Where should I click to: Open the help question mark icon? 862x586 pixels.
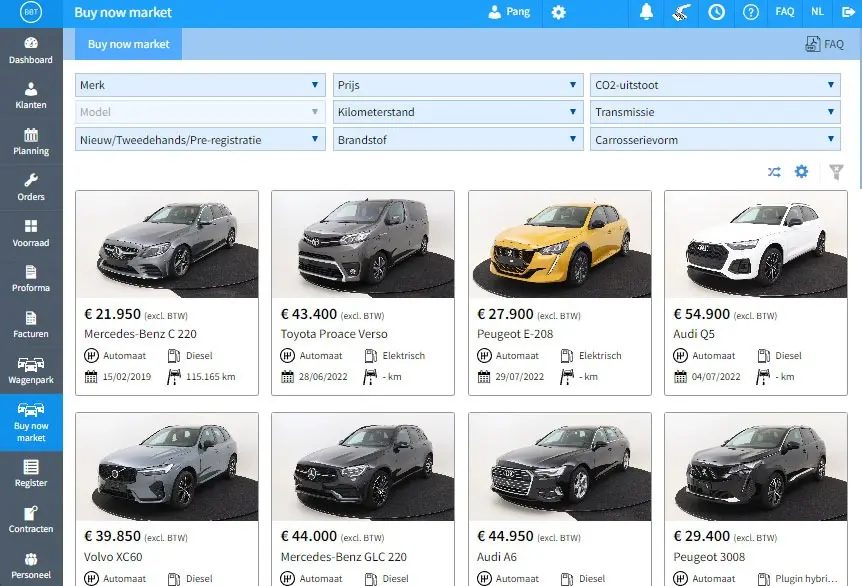tap(750, 12)
